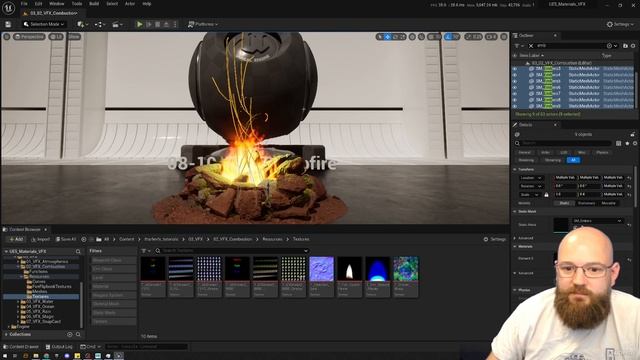The image size is (640, 360).
Task: Open the Window menu
Action: click(x=57, y=4)
